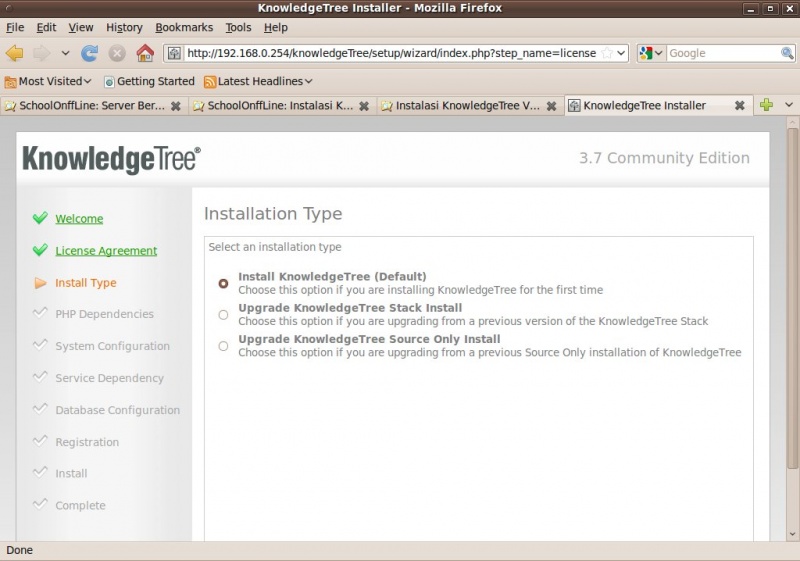This screenshot has width=800, height=561.
Task: Go to the Welcome step link
Action: (x=79, y=219)
